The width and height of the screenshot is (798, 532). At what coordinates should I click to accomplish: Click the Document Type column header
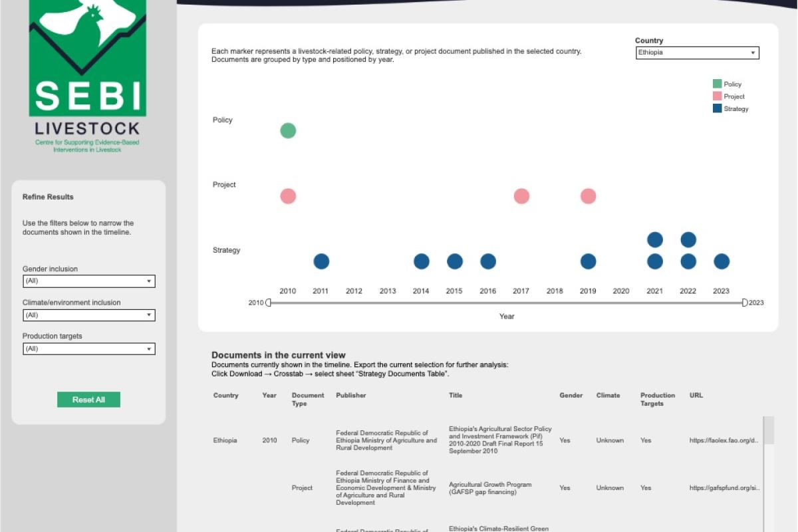point(308,399)
